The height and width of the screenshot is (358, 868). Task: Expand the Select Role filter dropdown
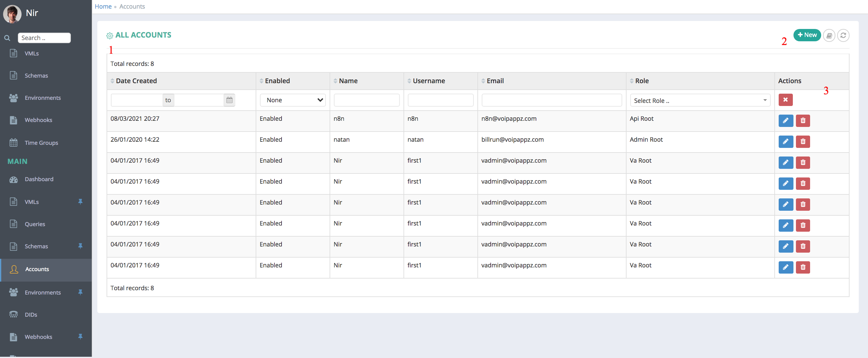coord(700,100)
